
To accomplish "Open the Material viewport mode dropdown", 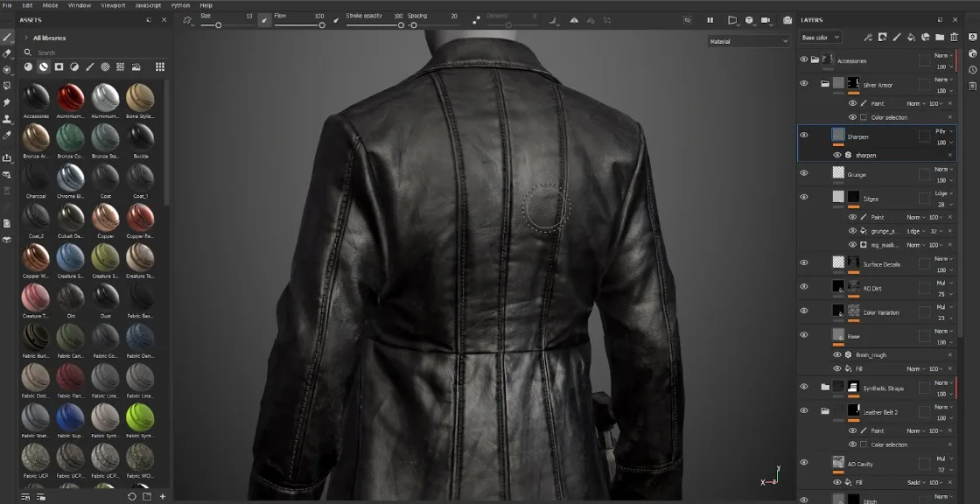I will click(749, 41).
